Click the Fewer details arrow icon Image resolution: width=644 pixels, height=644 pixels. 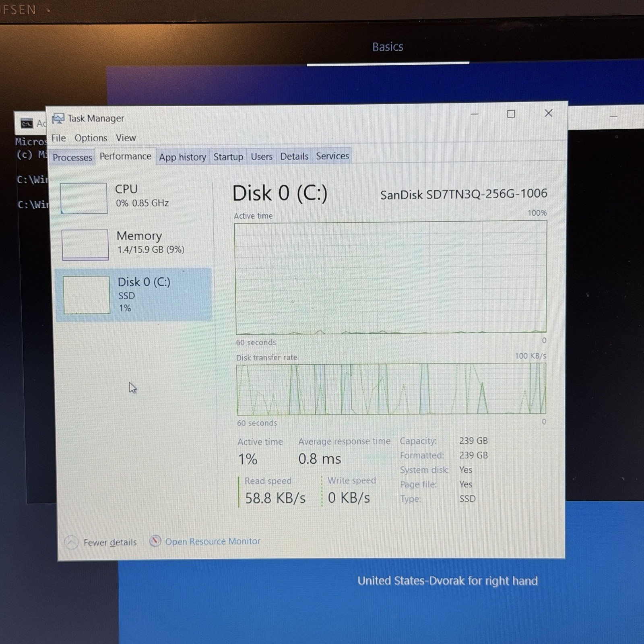(71, 542)
